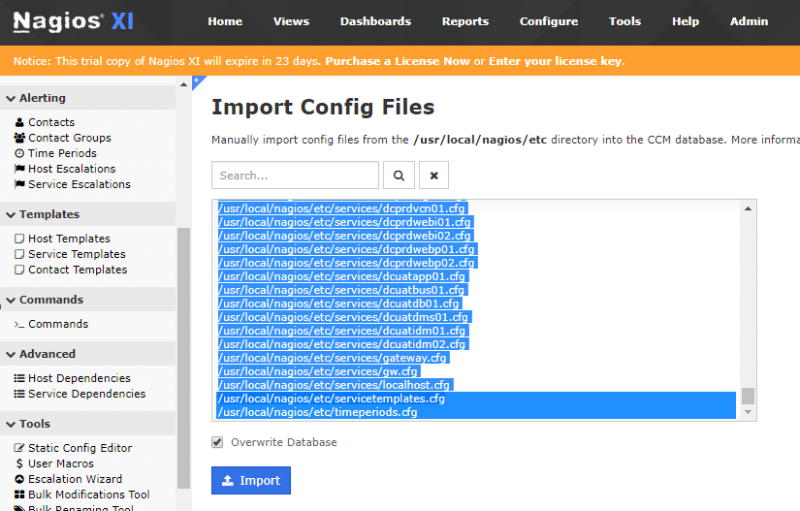Click the Contacts person icon
The image size is (800, 511).
[19, 122]
